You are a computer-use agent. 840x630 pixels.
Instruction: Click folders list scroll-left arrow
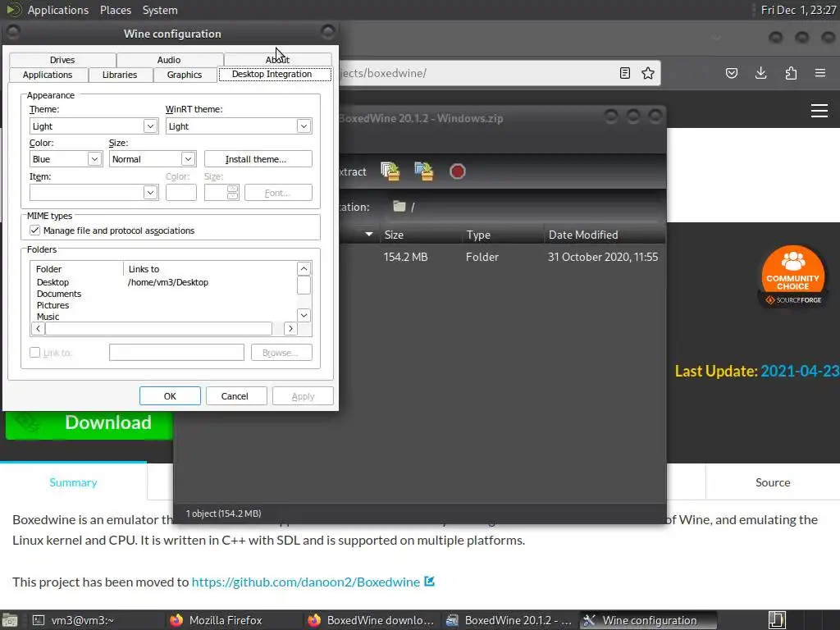tap(38, 328)
